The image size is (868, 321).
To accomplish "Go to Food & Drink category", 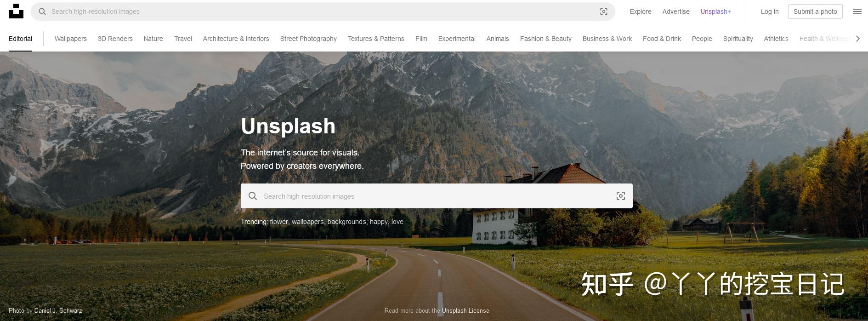I will 662,39.
